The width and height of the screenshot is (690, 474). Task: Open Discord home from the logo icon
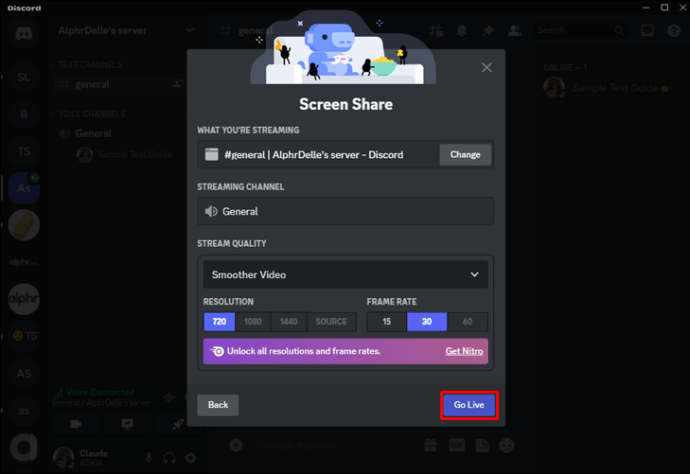tap(24, 33)
